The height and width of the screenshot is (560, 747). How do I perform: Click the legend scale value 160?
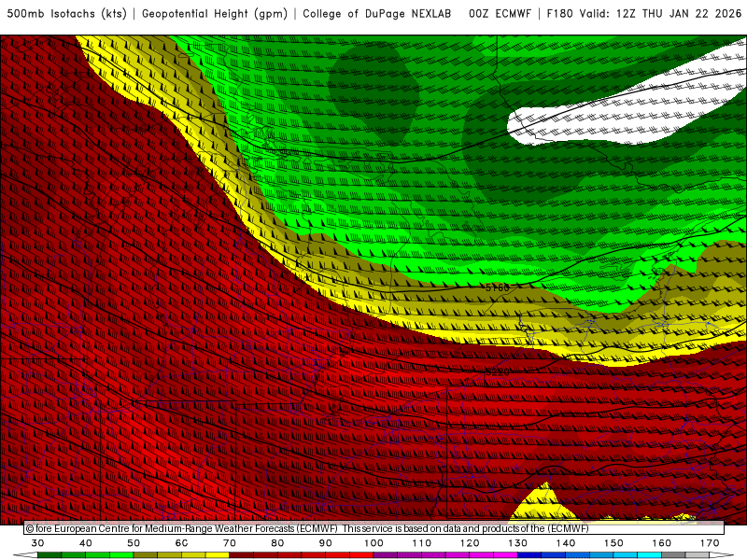pyautogui.click(x=662, y=543)
